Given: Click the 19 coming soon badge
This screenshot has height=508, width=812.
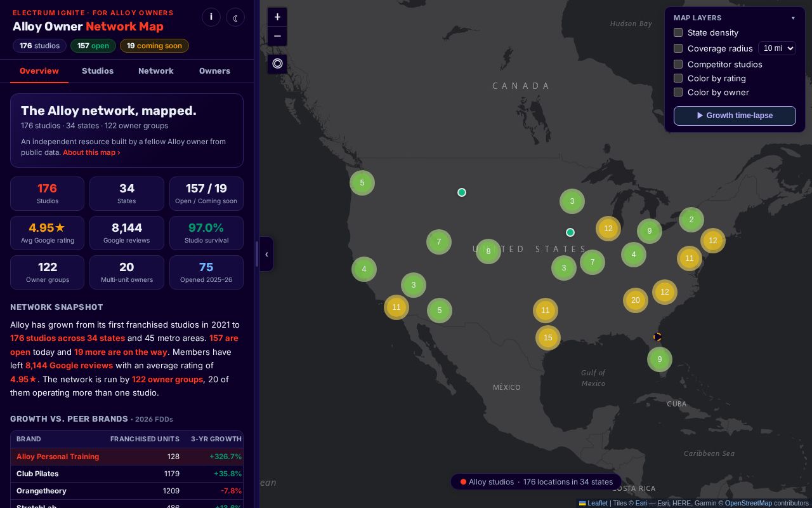Looking at the screenshot, I should 154,46.
